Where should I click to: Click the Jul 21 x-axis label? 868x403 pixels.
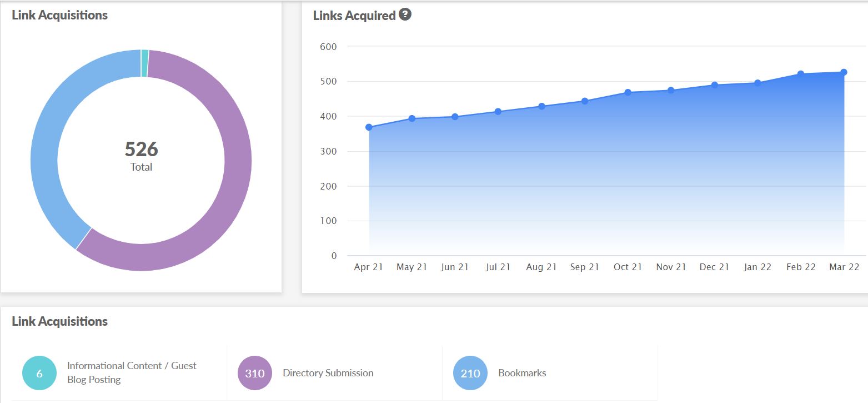click(498, 267)
